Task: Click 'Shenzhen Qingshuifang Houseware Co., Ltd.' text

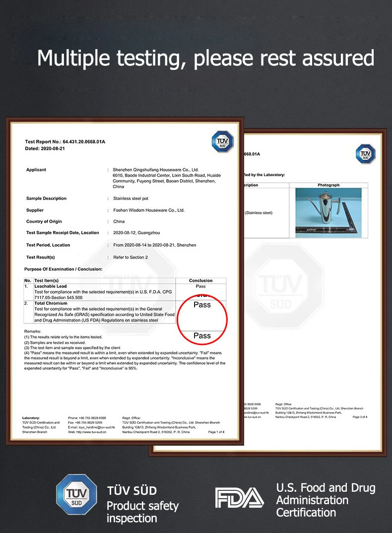Action: pyautogui.click(x=155, y=170)
